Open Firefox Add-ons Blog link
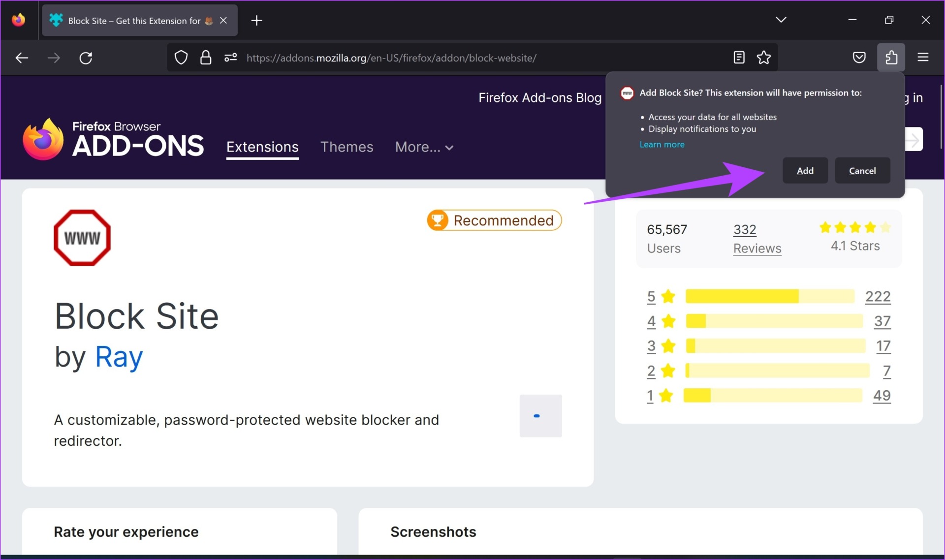The height and width of the screenshot is (560, 945). [540, 97]
